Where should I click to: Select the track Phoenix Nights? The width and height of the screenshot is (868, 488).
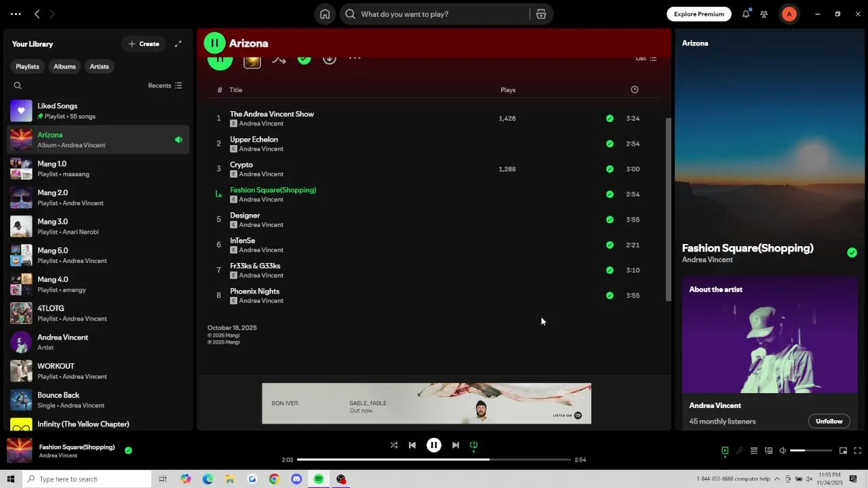[x=254, y=291]
